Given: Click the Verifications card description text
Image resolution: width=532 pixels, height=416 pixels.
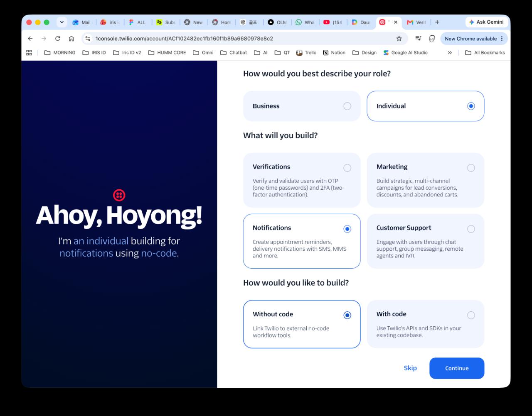Looking at the screenshot, I should point(298,188).
